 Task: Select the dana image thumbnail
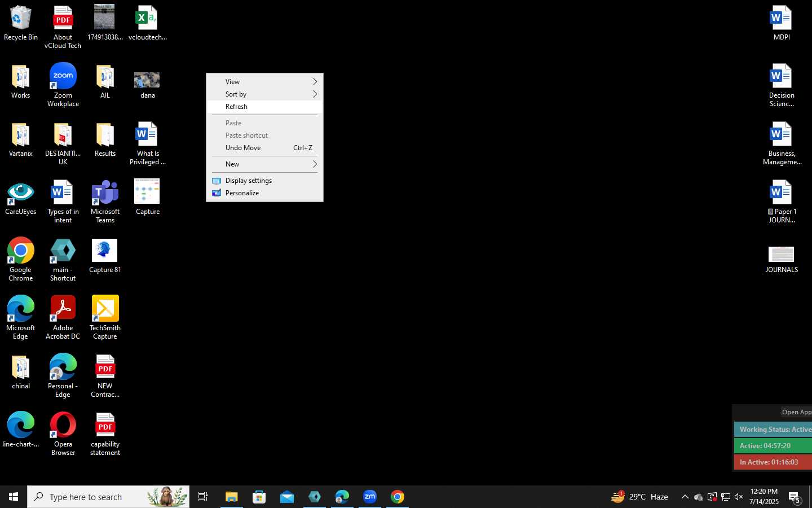(x=147, y=85)
